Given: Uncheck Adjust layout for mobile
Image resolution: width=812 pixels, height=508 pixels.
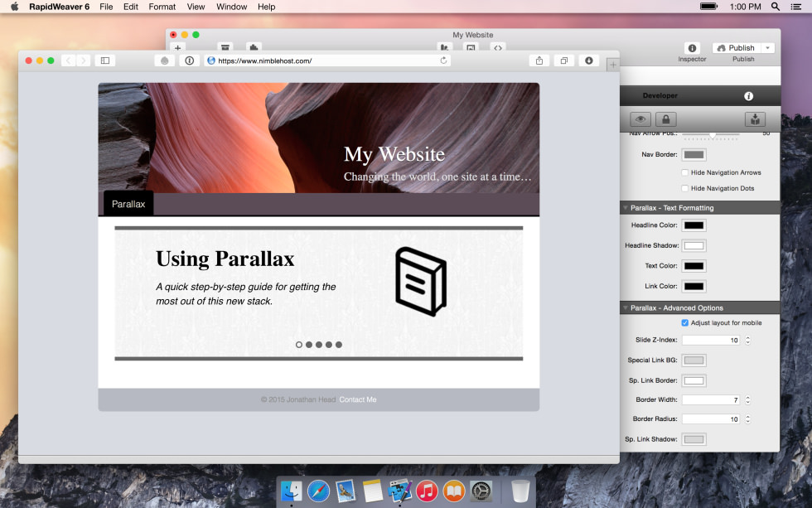Looking at the screenshot, I should point(684,322).
